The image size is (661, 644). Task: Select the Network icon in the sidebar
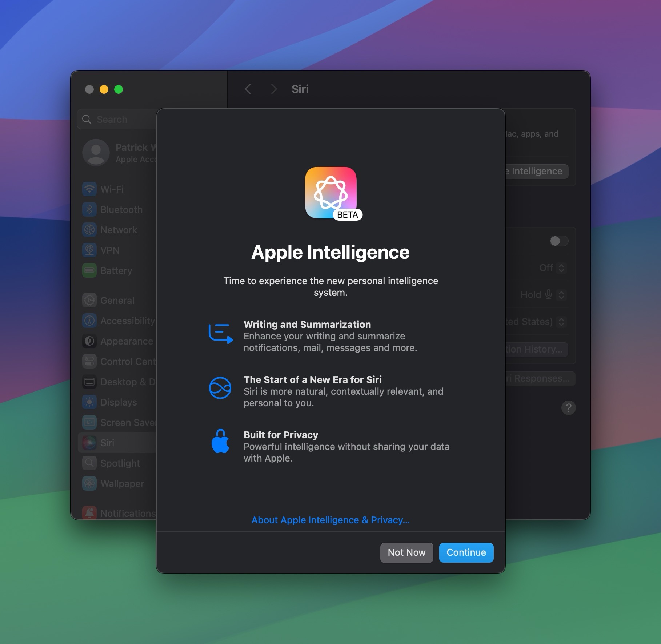click(89, 230)
